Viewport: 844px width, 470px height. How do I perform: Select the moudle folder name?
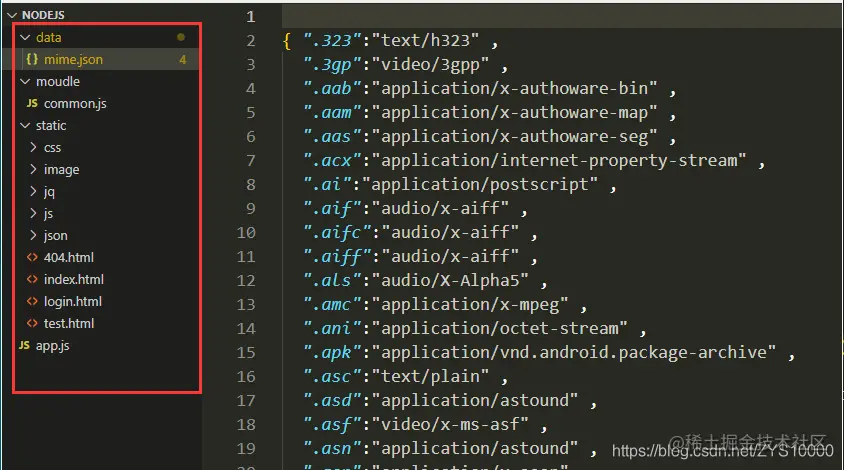58,81
